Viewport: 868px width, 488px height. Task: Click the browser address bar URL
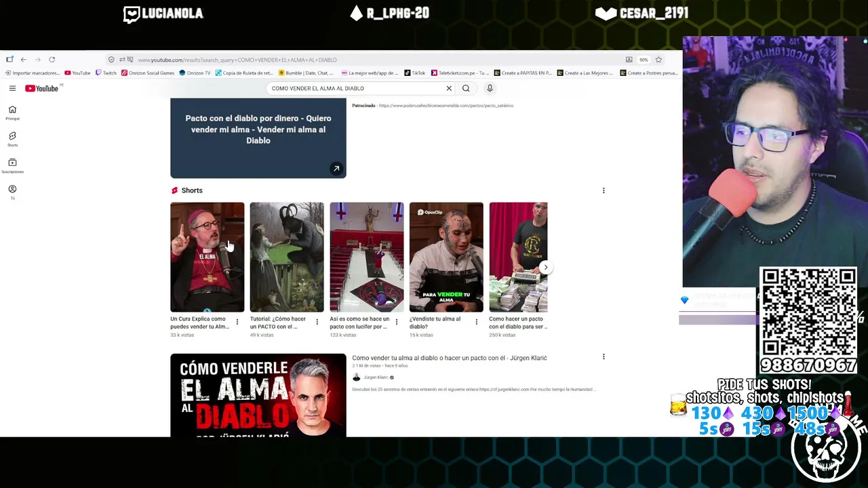coord(237,60)
